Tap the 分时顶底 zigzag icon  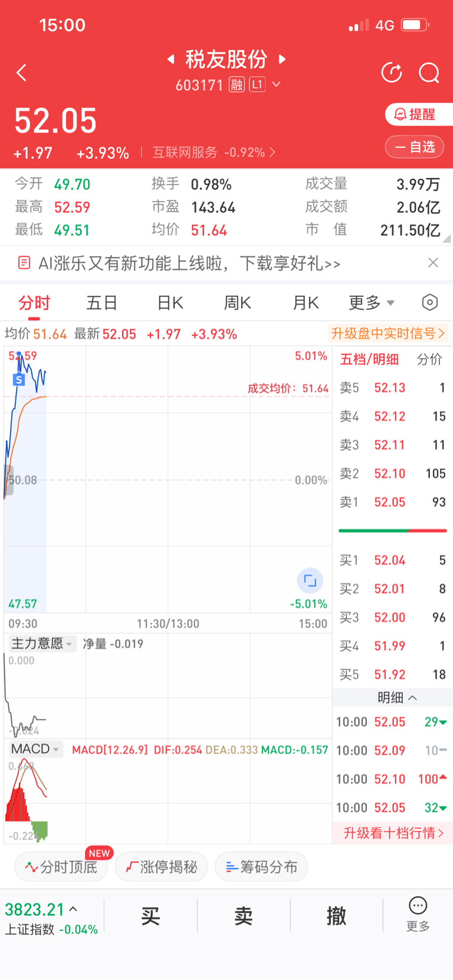pos(31,867)
